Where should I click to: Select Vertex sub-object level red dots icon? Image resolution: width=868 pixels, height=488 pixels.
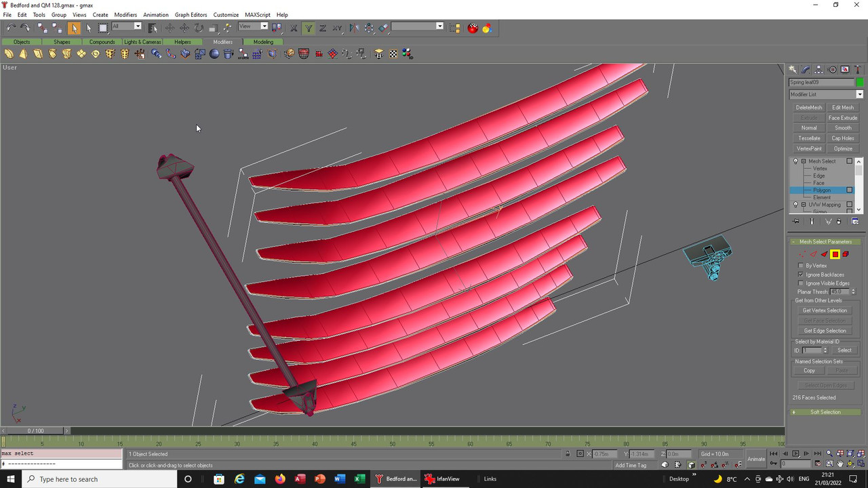click(803, 254)
